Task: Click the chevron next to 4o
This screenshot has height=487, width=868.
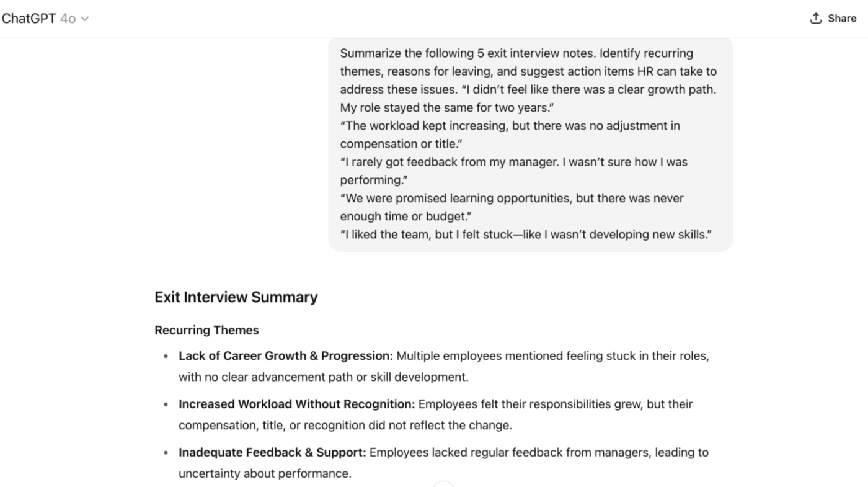Action: [84, 18]
